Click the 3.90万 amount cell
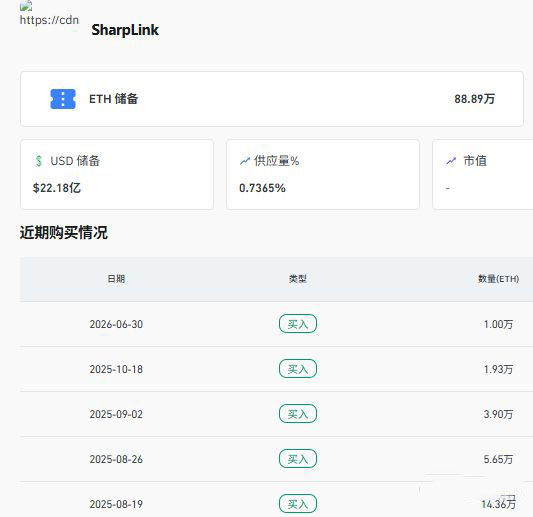 click(x=498, y=414)
